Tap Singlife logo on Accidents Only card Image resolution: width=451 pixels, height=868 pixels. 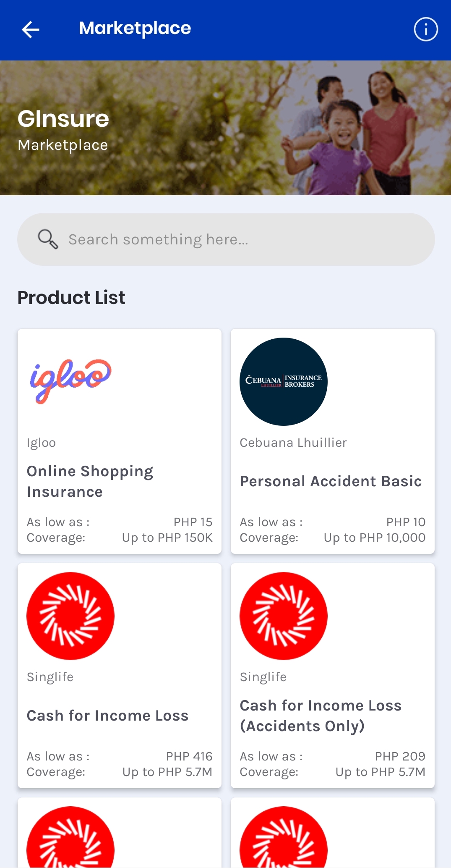(x=284, y=616)
